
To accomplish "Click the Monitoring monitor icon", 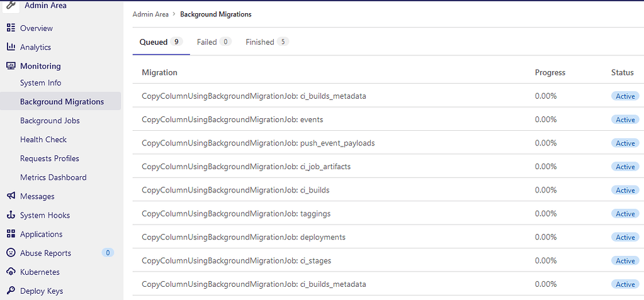I will (x=11, y=65).
